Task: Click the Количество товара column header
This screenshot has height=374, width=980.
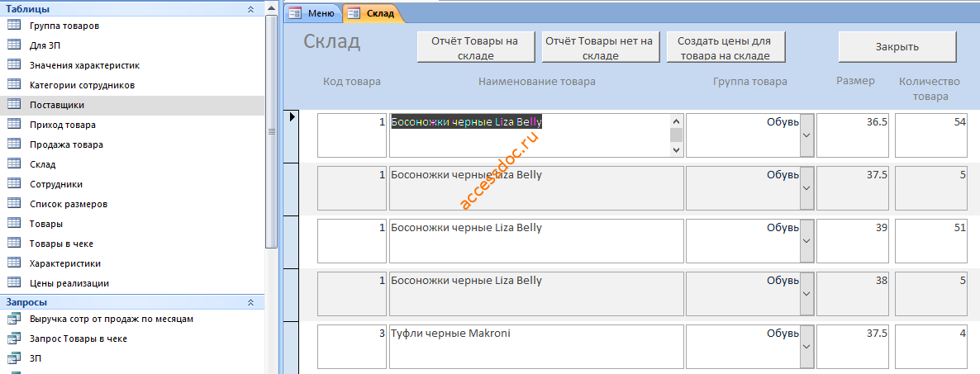Action: (930, 88)
